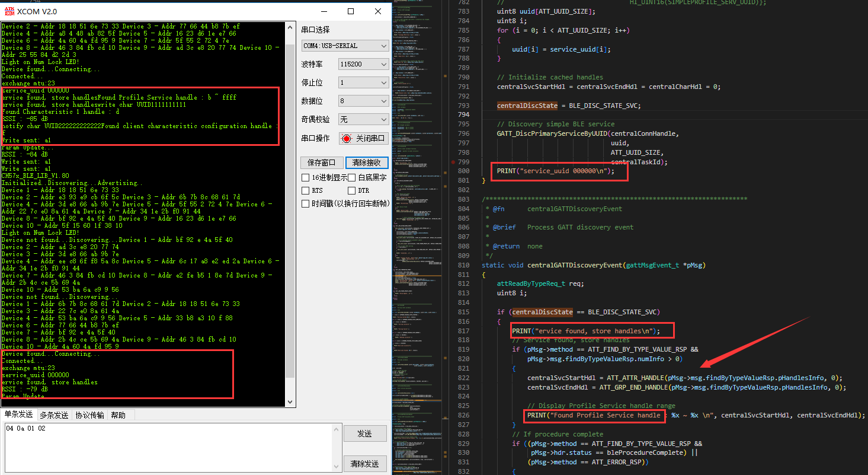Click code line uint8 uuid[ATT_UUID_SIZE];
The width and height of the screenshot is (868, 475).
tap(546, 12)
